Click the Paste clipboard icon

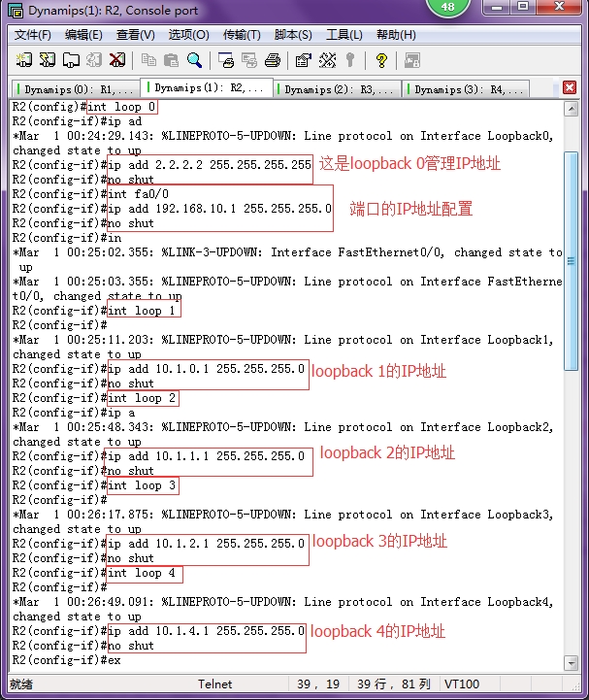(x=172, y=60)
